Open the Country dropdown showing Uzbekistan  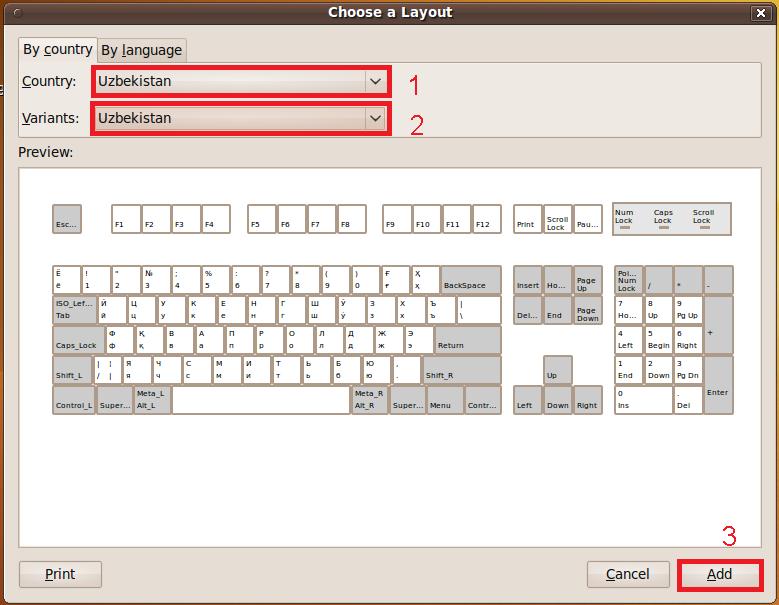pyautogui.click(x=241, y=81)
